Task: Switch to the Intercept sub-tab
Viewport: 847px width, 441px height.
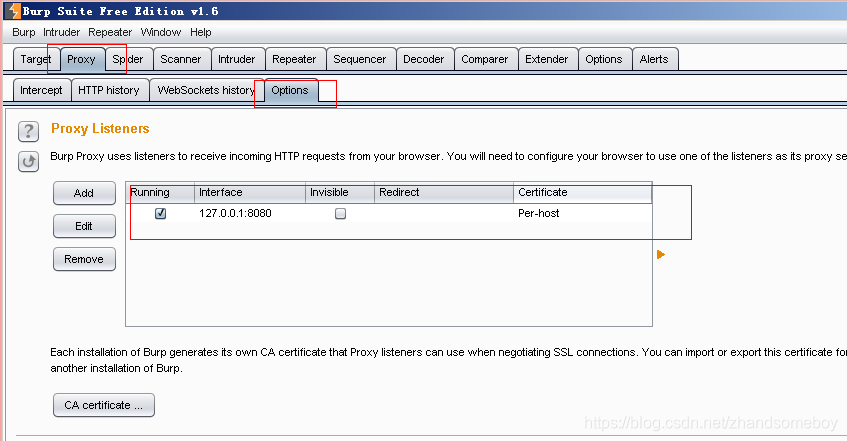Action: (x=42, y=90)
